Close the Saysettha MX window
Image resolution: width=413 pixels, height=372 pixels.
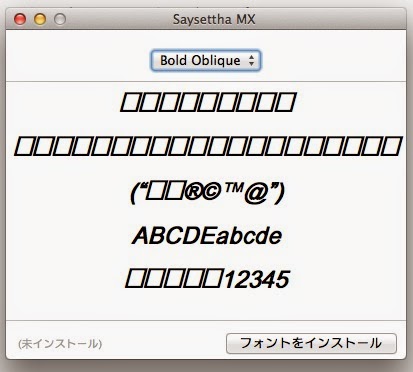click(20, 19)
